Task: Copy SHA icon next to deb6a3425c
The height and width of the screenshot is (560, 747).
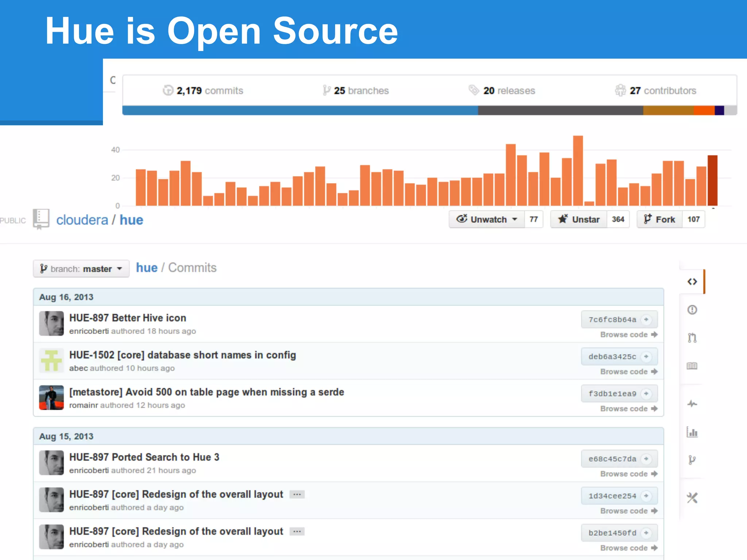Action: (646, 357)
